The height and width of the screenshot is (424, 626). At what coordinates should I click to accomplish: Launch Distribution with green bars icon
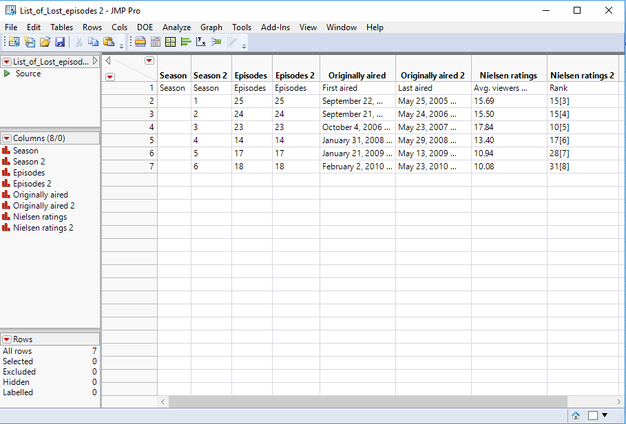click(x=186, y=42)
